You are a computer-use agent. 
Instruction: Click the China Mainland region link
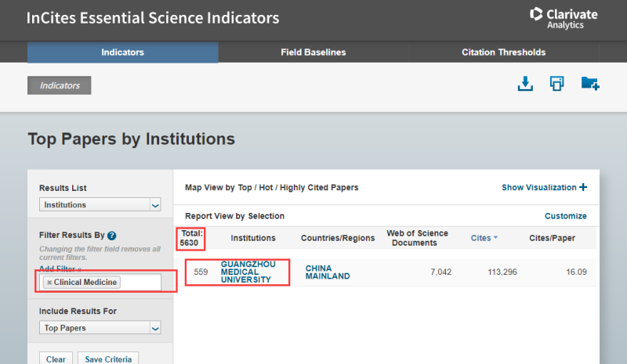(328, 272)
